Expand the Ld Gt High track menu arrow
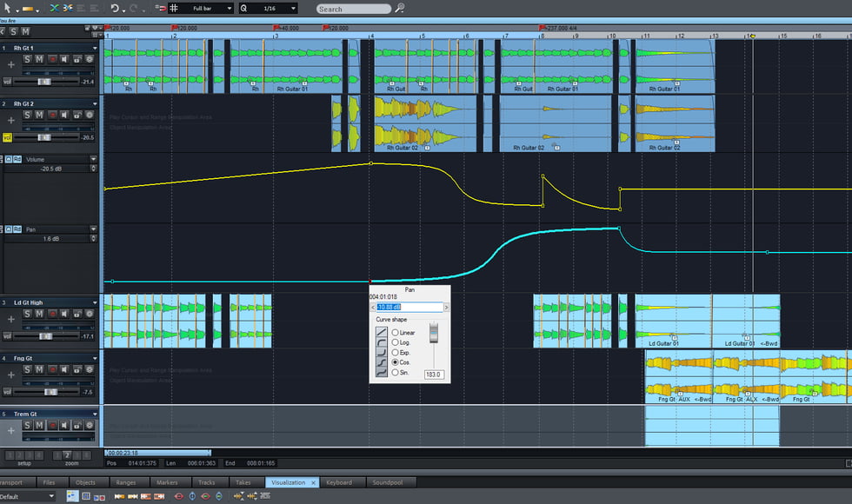This screenshot has height=504, width=852. point(95,302)
